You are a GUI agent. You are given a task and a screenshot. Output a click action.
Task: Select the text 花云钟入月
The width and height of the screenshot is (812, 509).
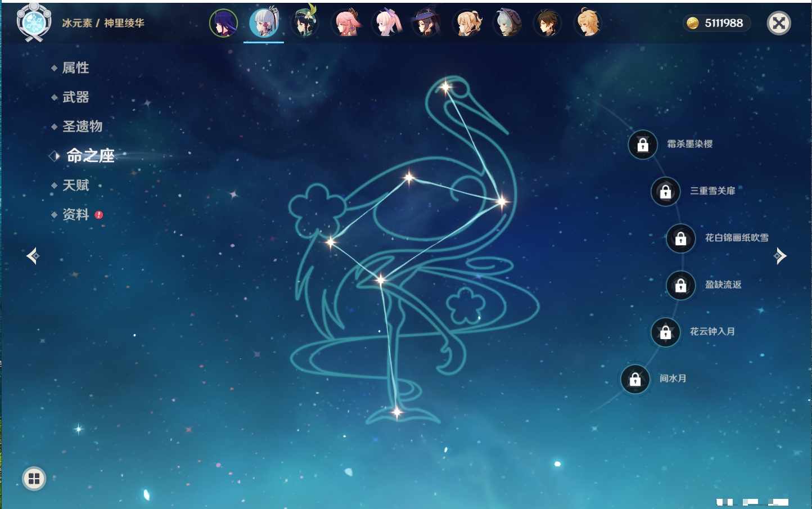tap(712, 331)
